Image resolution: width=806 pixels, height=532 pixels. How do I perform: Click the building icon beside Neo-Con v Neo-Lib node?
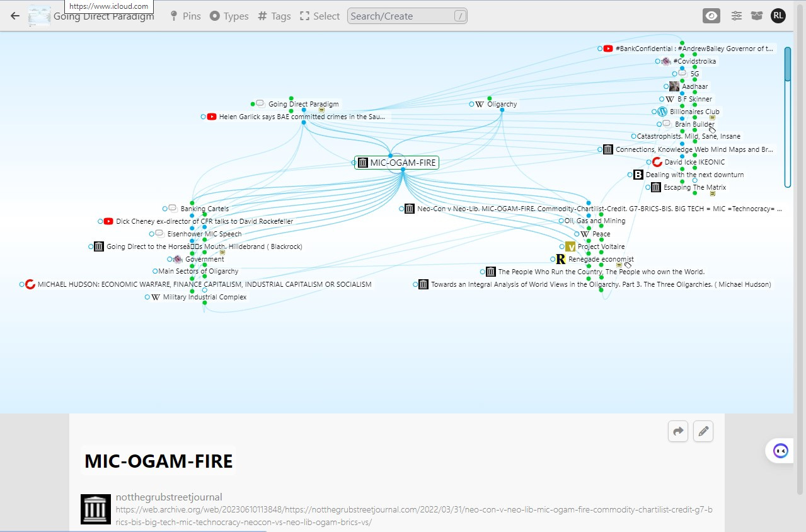[x=409, y=209]
